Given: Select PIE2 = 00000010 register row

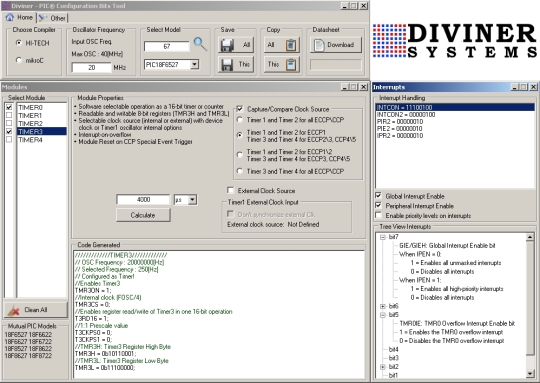Looking at the screenshot, I should [455, 128].
